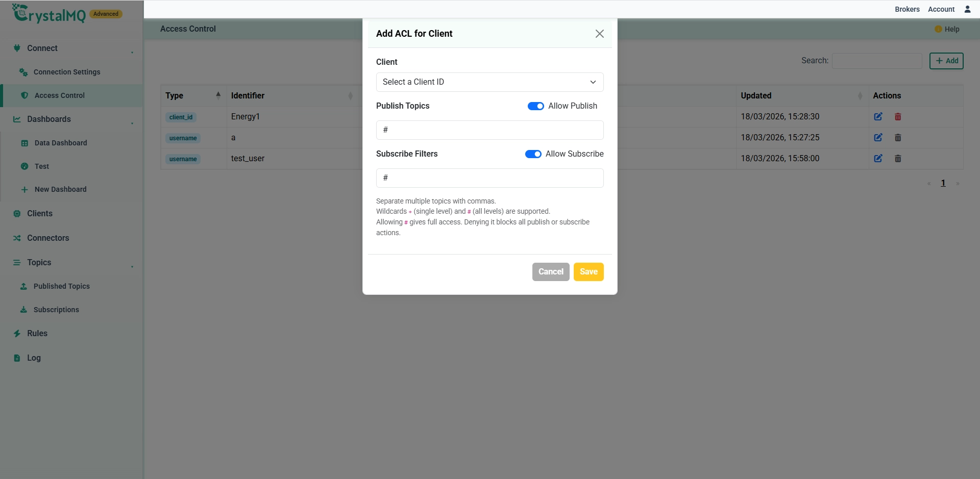Open Published Topics page
980x479 pixels.
62,286
